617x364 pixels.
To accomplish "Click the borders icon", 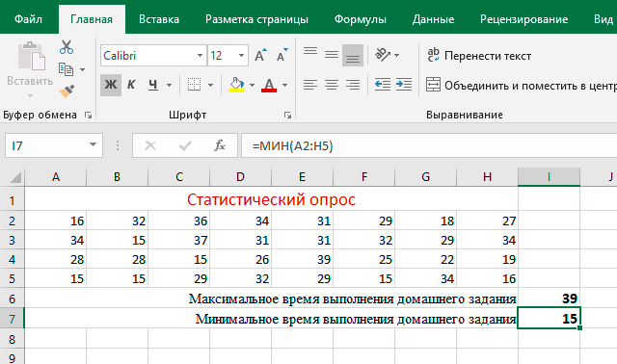I will pos(194,85).
